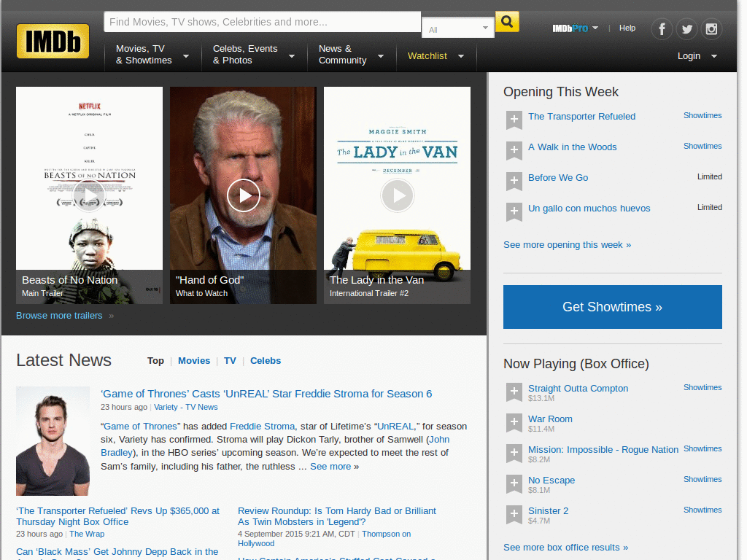Click the plus icon beside Straight Outta Compton
The width and height of the screenshot is (747, 560).
tap(514, 392)
